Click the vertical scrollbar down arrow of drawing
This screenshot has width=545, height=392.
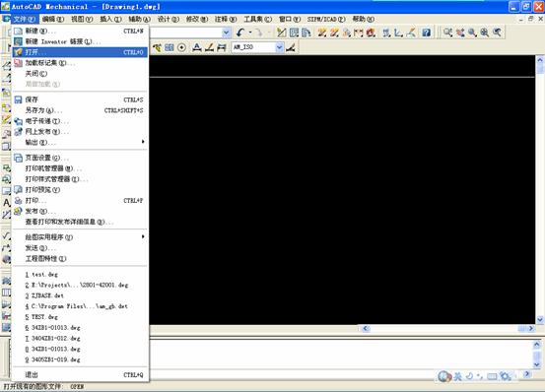(x=540, y=319)
